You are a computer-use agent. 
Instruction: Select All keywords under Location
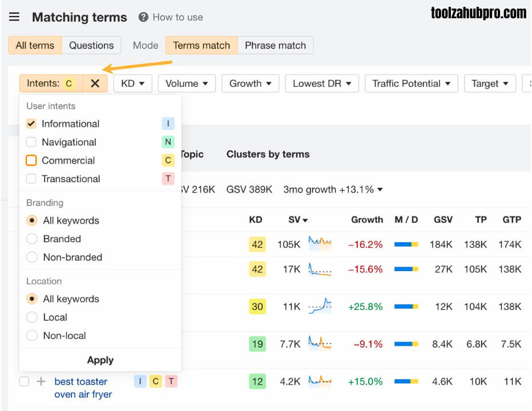pos(32,299)
